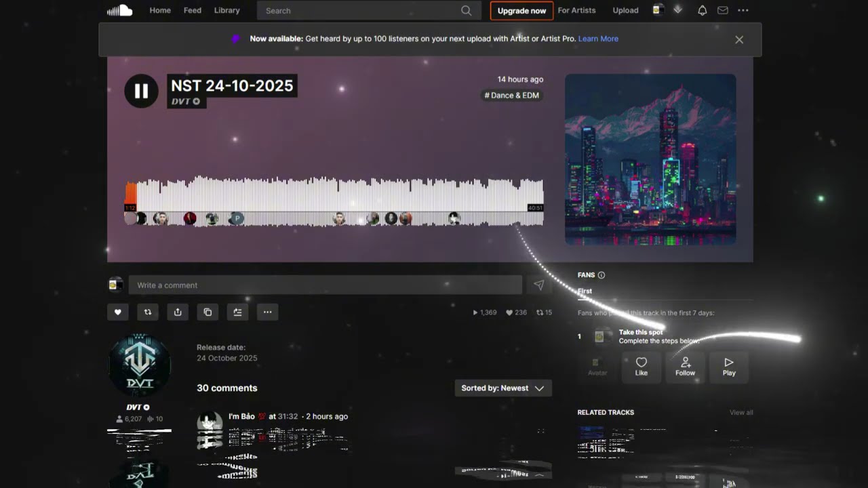View the 15 reposts stat
This screenshot has width=868, height=488.
545,312
